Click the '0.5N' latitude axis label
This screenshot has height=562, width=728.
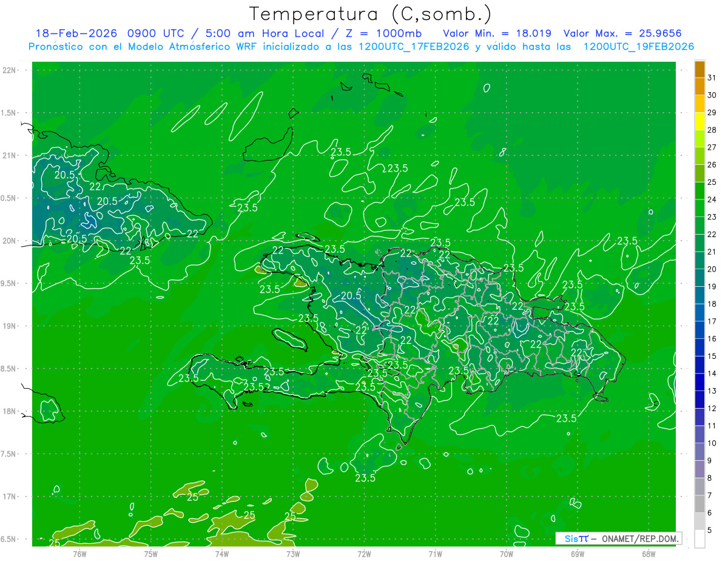click(8, 198)
